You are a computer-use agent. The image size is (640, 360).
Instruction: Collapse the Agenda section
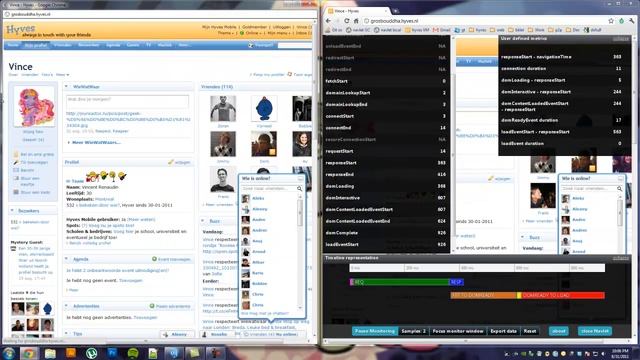tap(67, 259)
